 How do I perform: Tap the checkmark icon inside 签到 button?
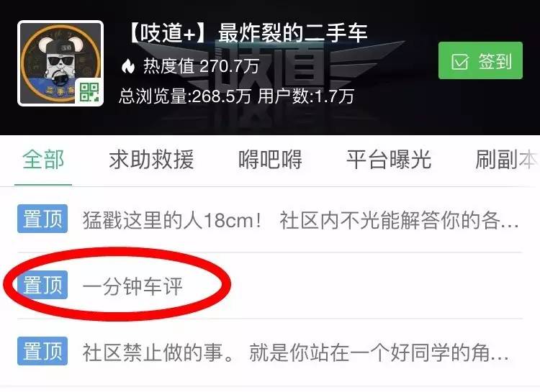[460, 62]
